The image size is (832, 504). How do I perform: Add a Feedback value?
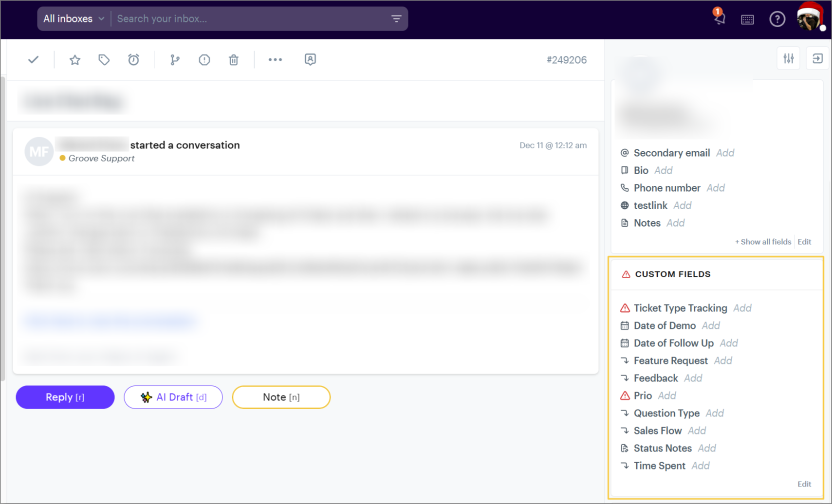coord(693,378)
